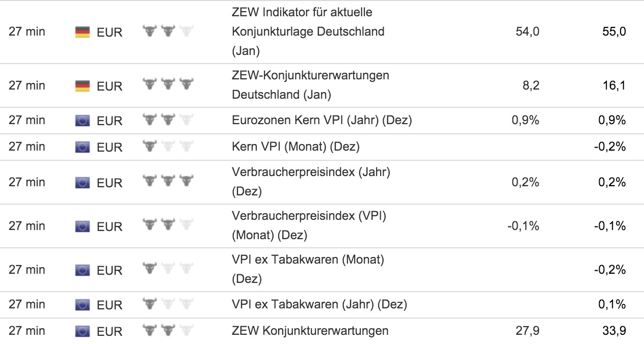This screenshot has width=644, height=344.
Task: Open the Eurozonen Kern VPI (Jahr) event
Action: tap(321, 121)
